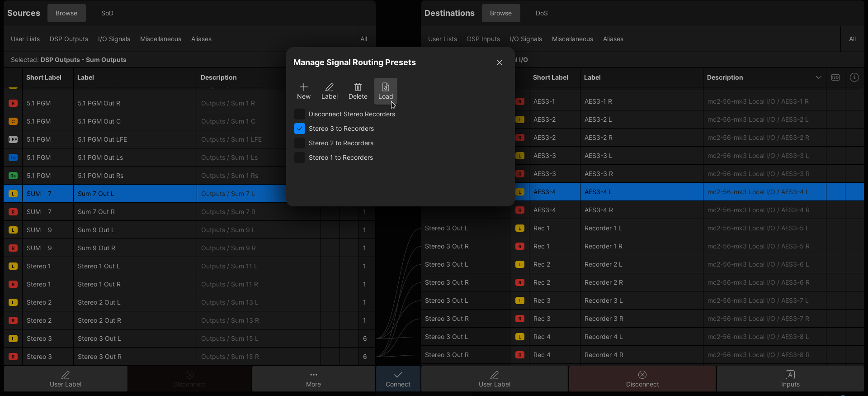The width and height of the screenshot is (868, 396).
Task: Click the info icon in Destinations header
Action: click(854, 77)
